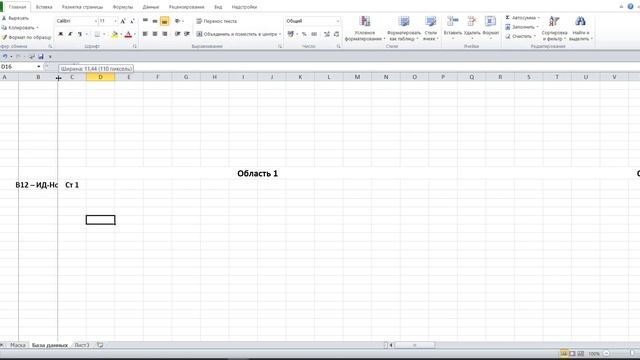Open the font size dropdown
Viewport: 640px width, 360px height.
tap(116, 21)
